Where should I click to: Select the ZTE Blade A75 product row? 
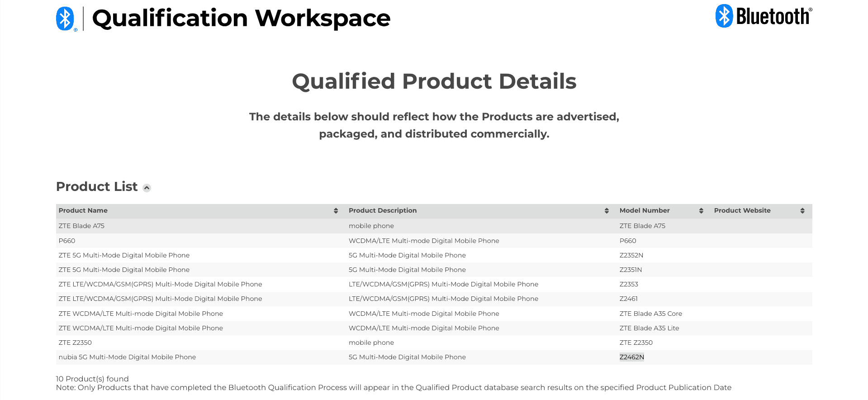(x=81, y=226)
